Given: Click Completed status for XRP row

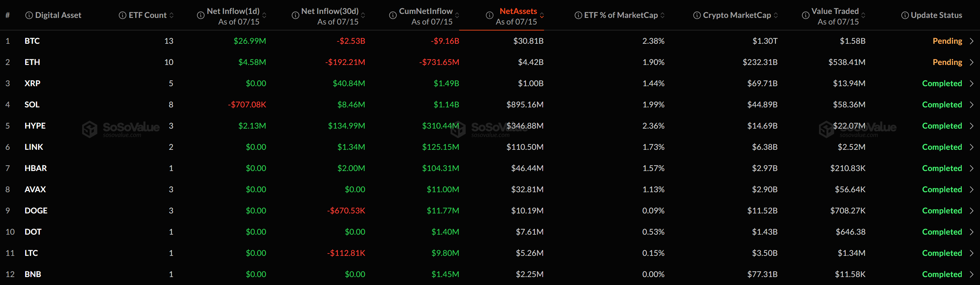Looking at the screenshot, I should pyautogui.click(x=942, y=83).
